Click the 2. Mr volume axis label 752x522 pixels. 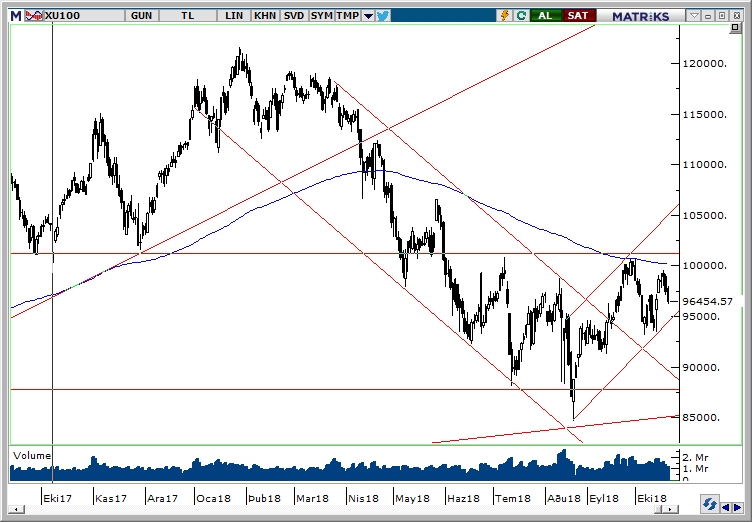(695, 458)
